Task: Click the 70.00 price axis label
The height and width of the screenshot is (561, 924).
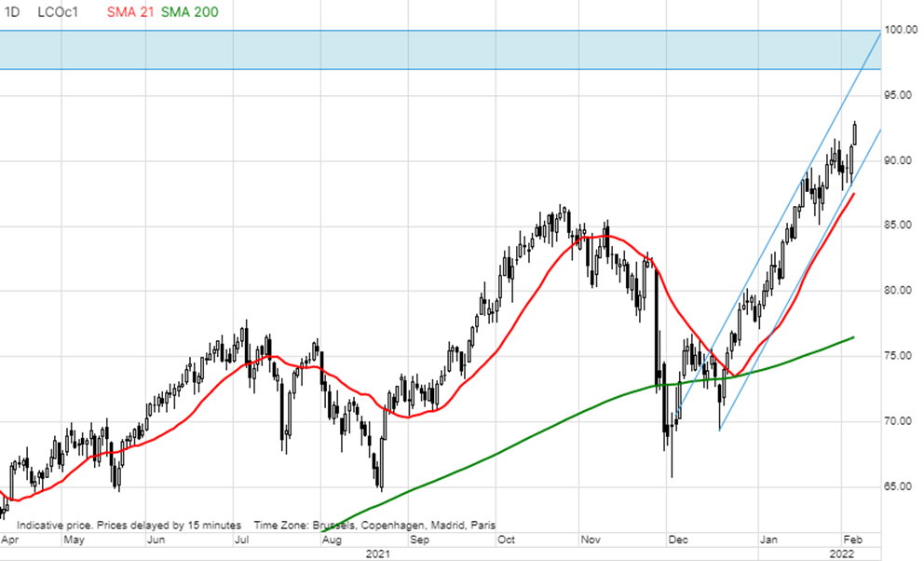Action: [898, 421]
